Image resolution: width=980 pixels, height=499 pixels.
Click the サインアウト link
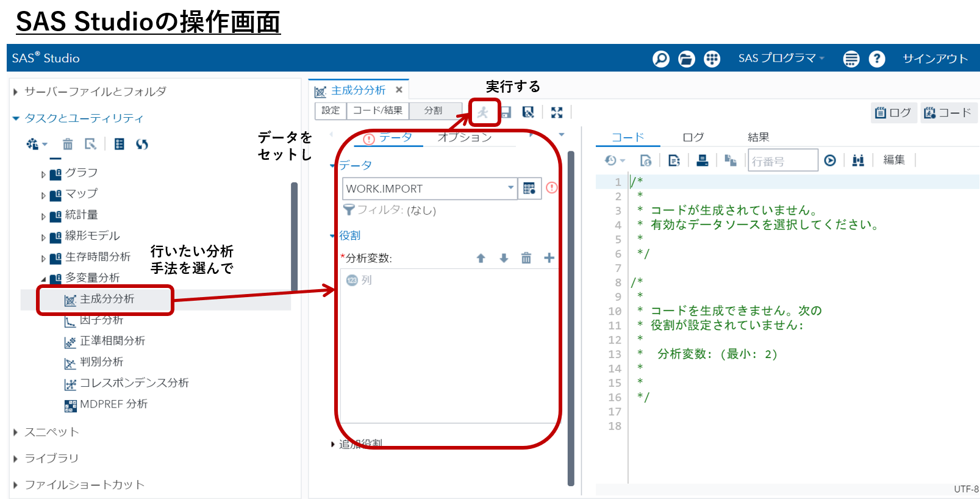click(935, 59)
